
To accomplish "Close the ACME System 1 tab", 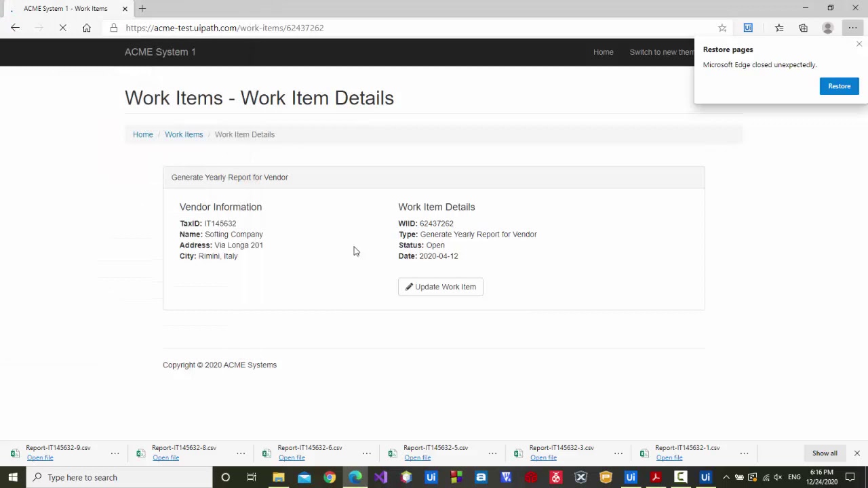I will (x=125, y=9).
